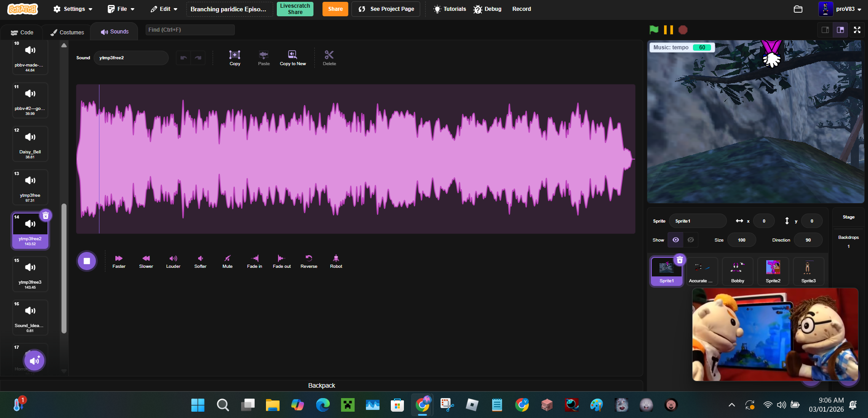The image size is (868, 418).
Task: Hide the sprite with crossed-eye icon
Action: pos(691,240)
